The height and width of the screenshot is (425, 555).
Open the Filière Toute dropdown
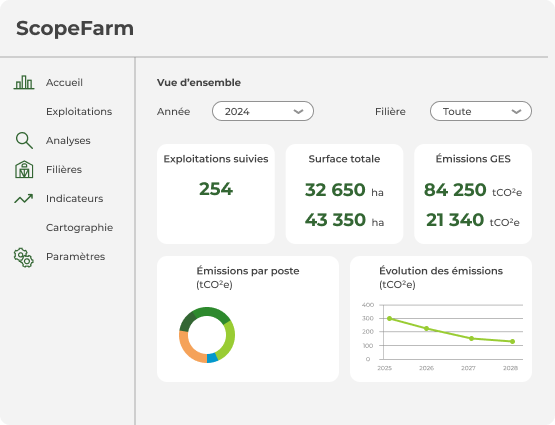[481, 111]
